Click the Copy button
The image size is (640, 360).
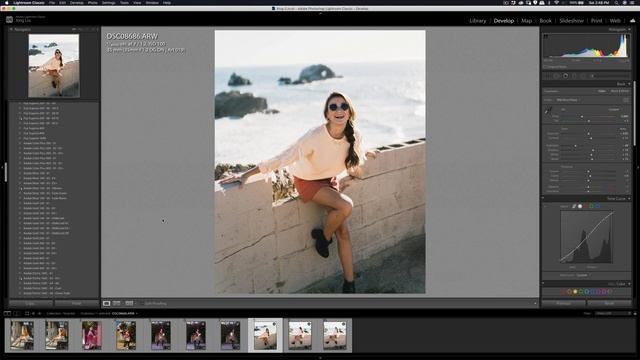tap(31, 304)
